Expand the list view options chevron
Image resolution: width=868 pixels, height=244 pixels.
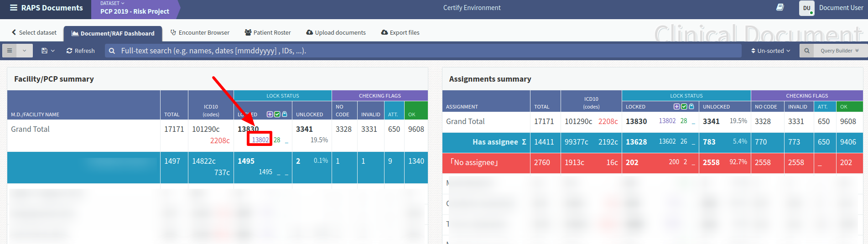pos(25,51)
